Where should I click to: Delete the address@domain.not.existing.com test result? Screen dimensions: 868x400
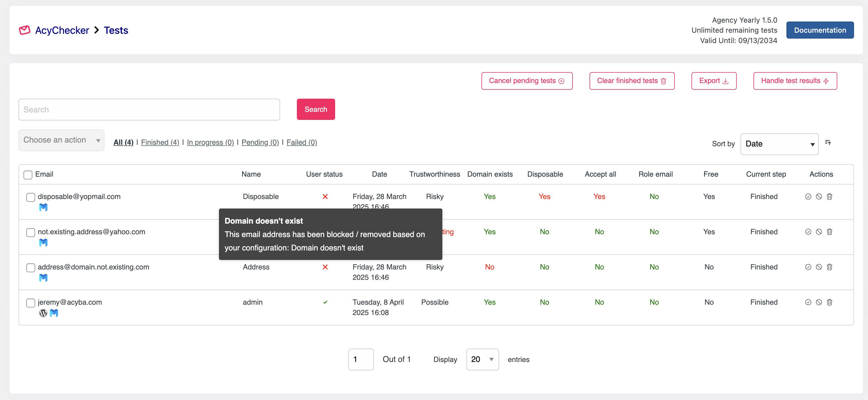tap(829, 267)
